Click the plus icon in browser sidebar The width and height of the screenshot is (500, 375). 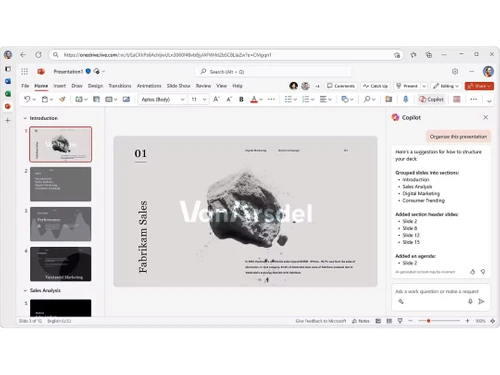[8, 120]
